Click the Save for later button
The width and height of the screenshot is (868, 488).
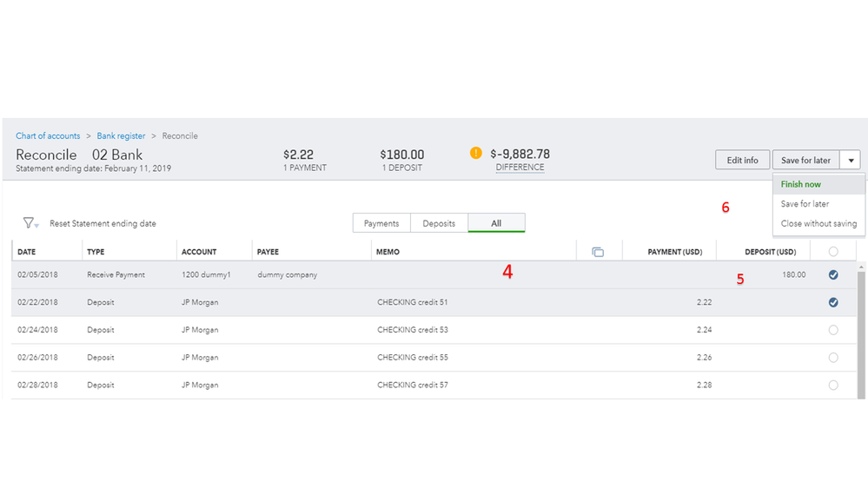pos(806,160)
